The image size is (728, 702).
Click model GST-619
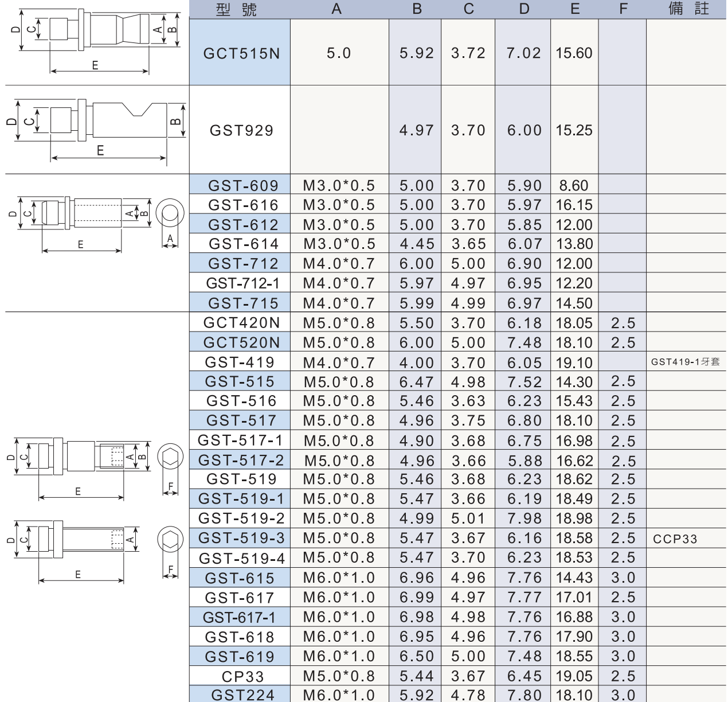point(240,656)
